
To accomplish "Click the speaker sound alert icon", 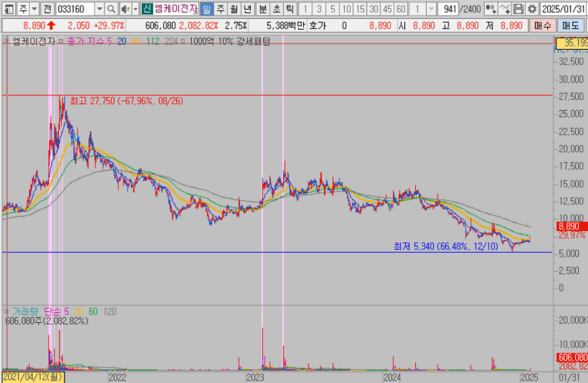I will (125, 9).
